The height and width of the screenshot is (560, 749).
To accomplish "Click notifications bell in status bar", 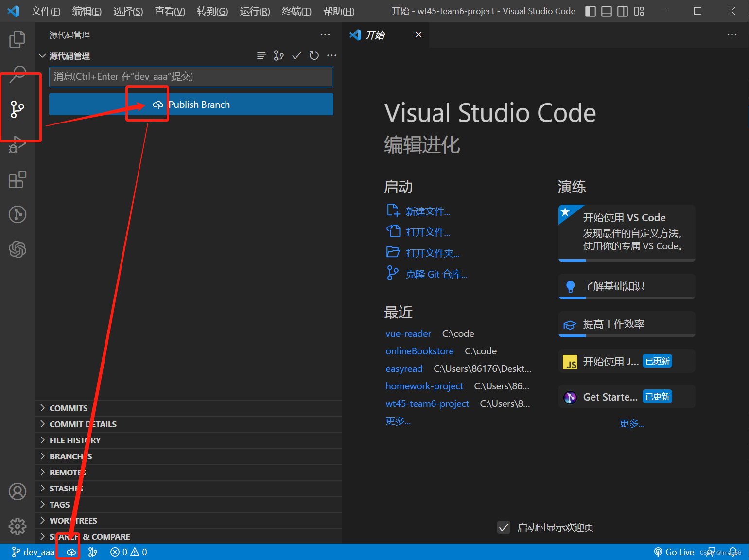I will 733,552.
